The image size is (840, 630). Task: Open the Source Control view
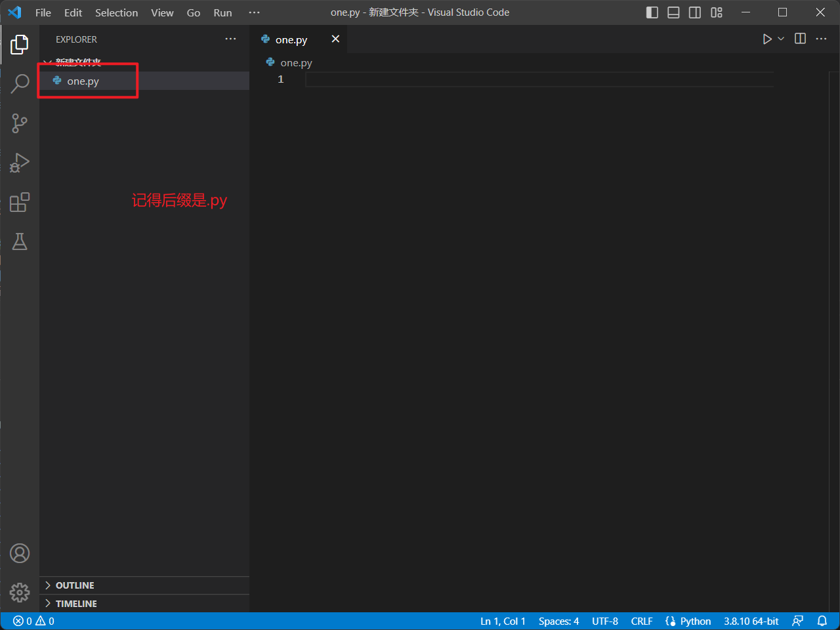[20, 123]
